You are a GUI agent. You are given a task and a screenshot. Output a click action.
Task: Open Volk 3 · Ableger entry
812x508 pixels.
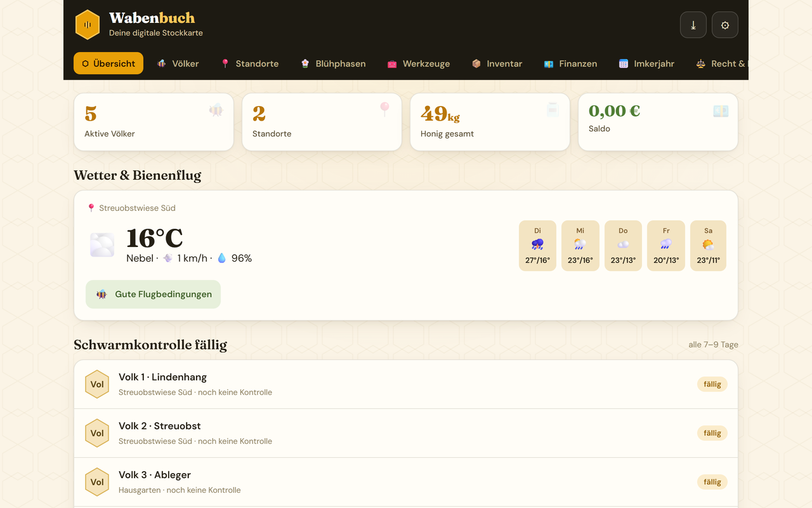click(x=406, y=482)
